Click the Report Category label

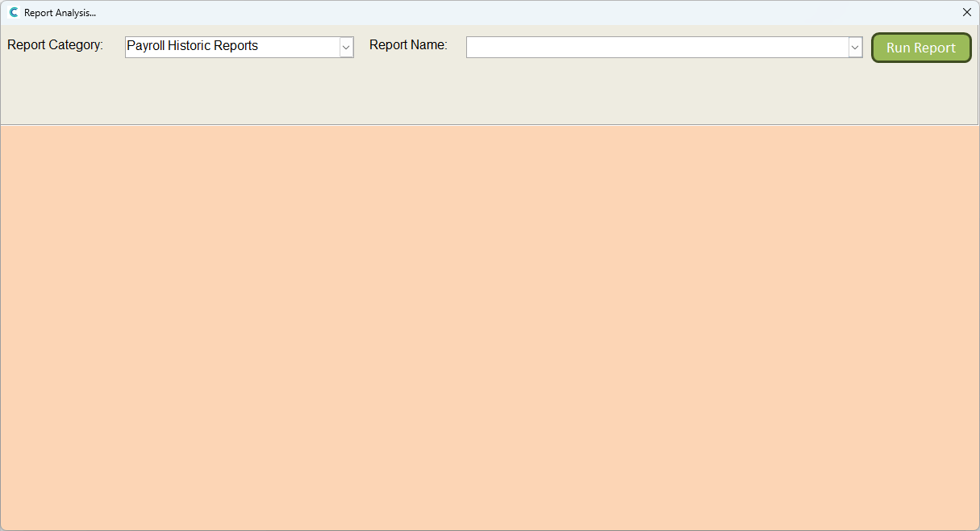click(56, 45)
